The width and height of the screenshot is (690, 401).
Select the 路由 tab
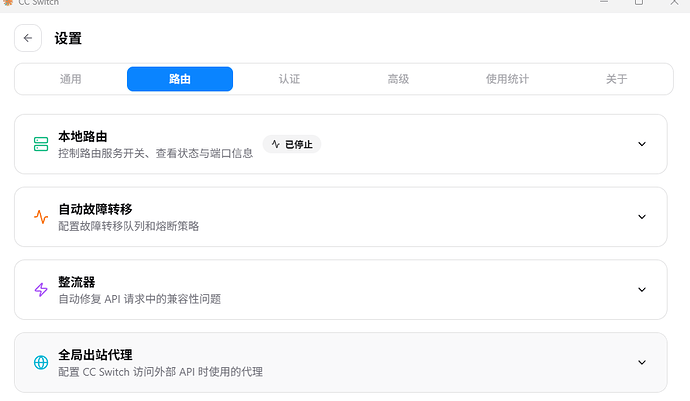click(x=180, y=79)
